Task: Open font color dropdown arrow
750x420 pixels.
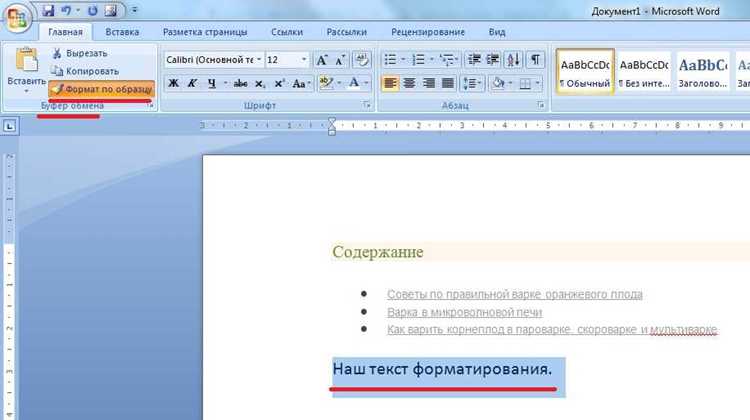Action: click(366, 83)
